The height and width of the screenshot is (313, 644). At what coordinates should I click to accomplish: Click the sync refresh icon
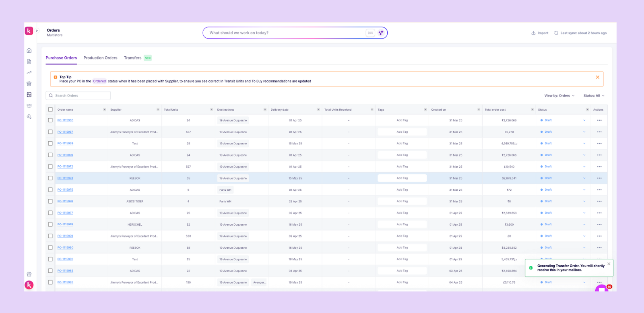coord(556,33)
